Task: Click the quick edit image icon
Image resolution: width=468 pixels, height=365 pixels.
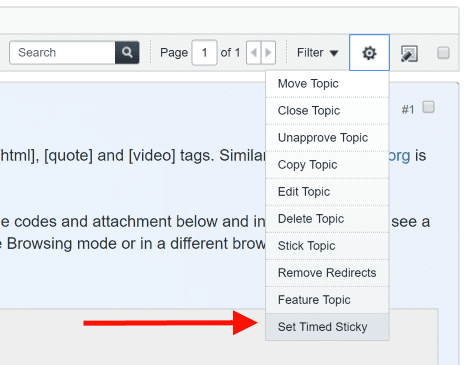Action: point(409,53)
